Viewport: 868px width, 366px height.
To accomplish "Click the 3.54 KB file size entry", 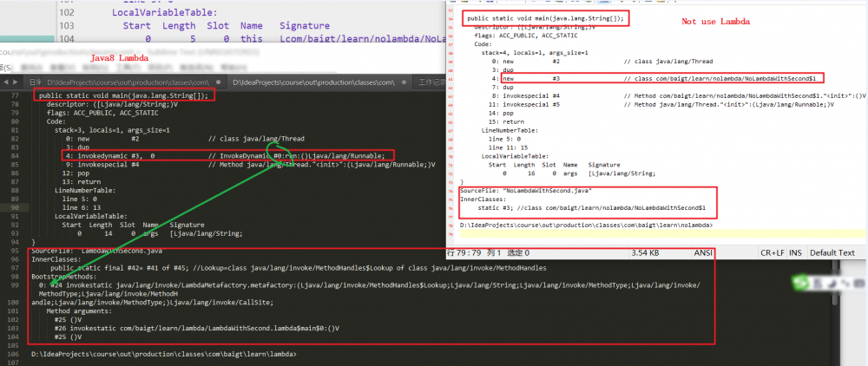I will 645,252.
